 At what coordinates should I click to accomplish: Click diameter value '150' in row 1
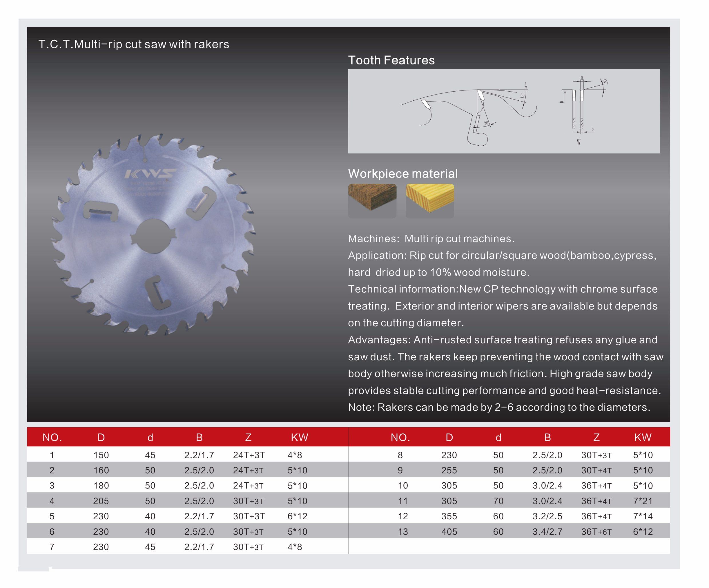click(101, 455)
